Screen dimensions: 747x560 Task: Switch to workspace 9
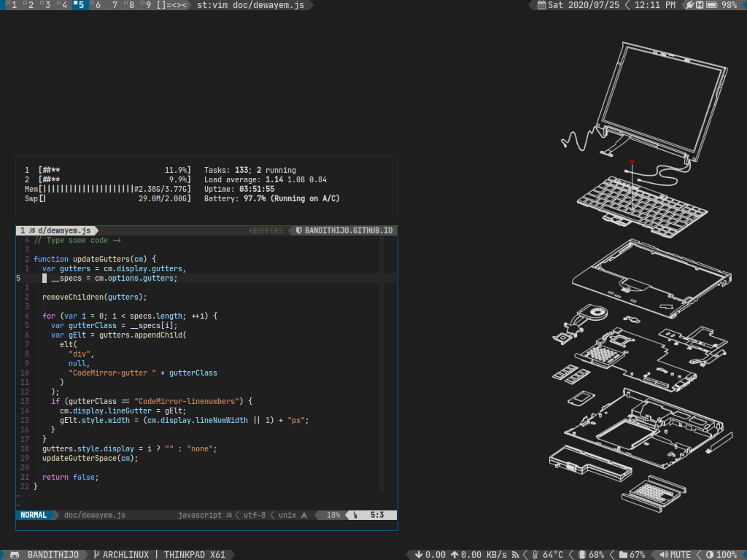147,5
